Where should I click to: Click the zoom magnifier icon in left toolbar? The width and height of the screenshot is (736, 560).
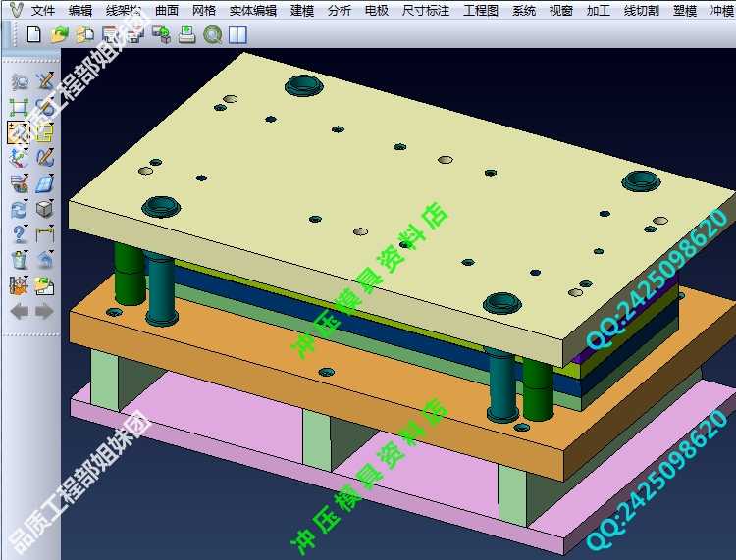click(20, 82)
